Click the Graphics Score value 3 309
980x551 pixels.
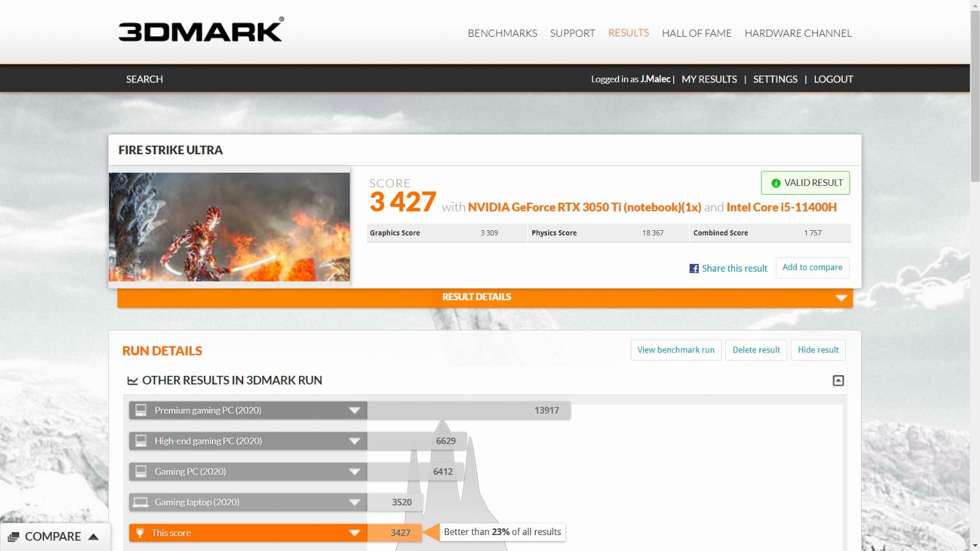click(489, 233)
